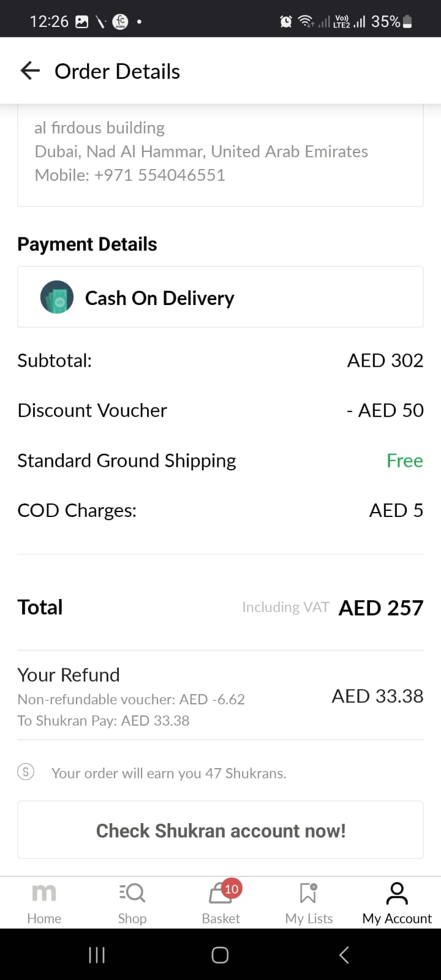Tap the Cash On Delivery money icon
This screenshot has width=441, height=980.
point(57,298)
